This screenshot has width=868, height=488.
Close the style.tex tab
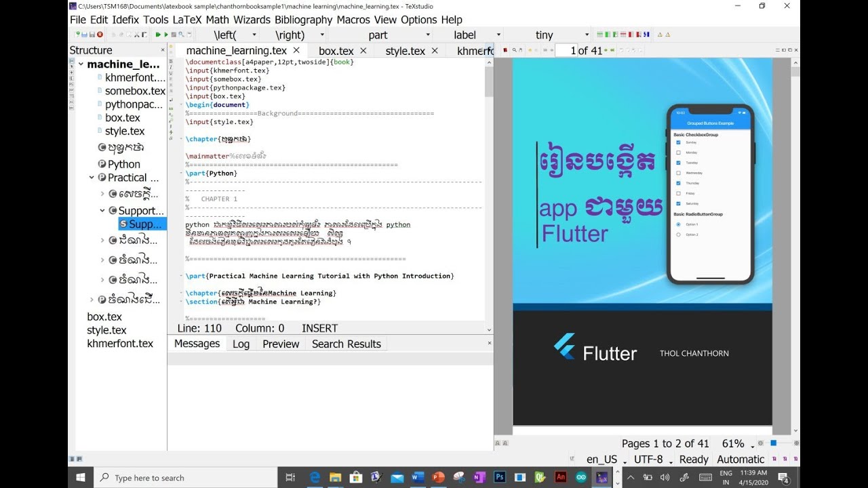pyautogui.click(x=435, y=51)
